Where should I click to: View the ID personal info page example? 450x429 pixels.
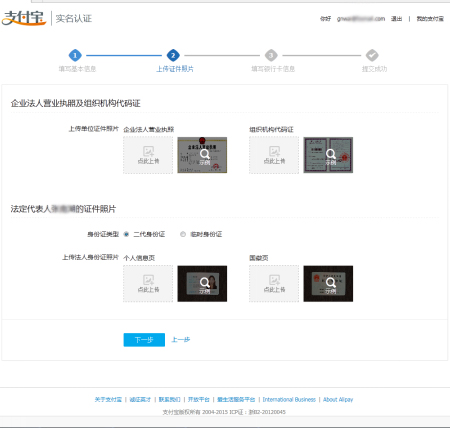tap(202, 284)
